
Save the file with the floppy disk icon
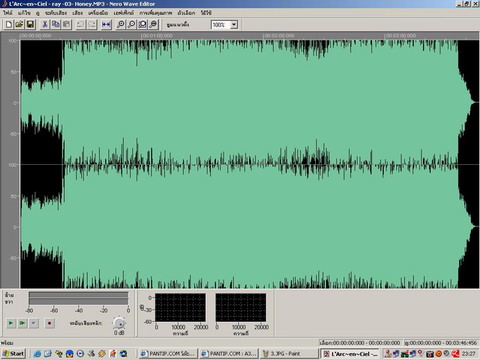(x=30, y=25)
